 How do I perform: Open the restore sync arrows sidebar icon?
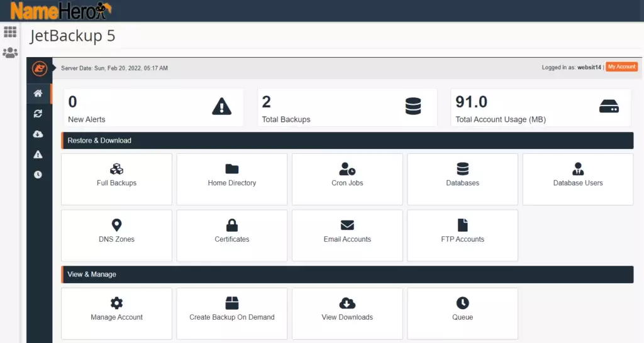pos(38,114)
